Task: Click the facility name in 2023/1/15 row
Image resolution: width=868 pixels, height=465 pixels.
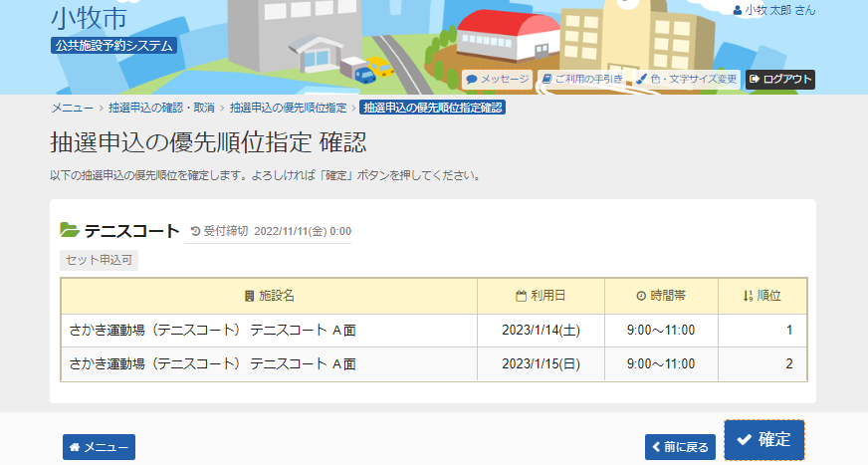Action: pyautogui.click(x=213, y=364)
